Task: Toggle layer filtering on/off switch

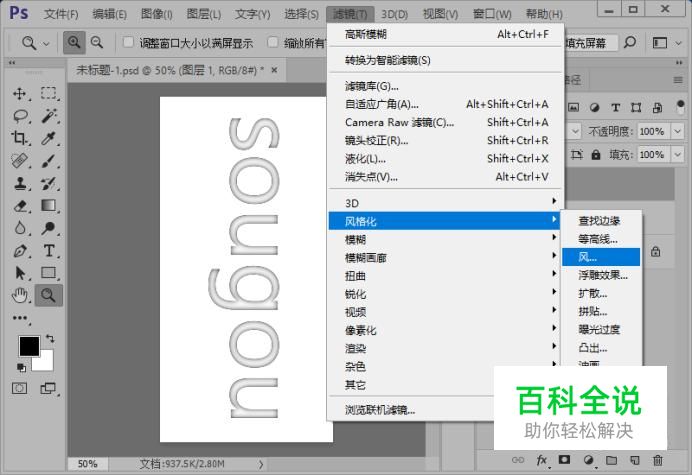Action: pos(680,107)
